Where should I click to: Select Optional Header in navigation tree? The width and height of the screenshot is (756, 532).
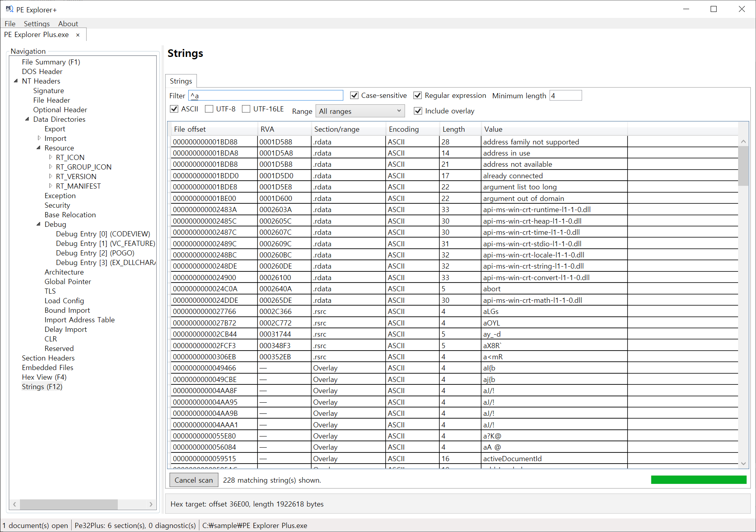pos(60,110)
